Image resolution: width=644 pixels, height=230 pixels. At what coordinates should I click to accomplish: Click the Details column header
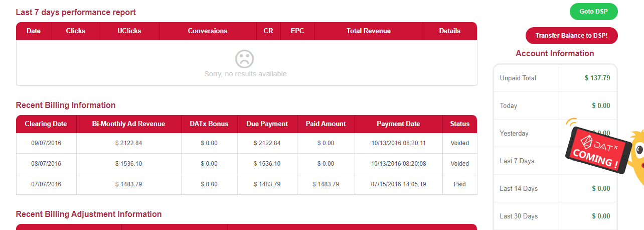pos(450,31)
